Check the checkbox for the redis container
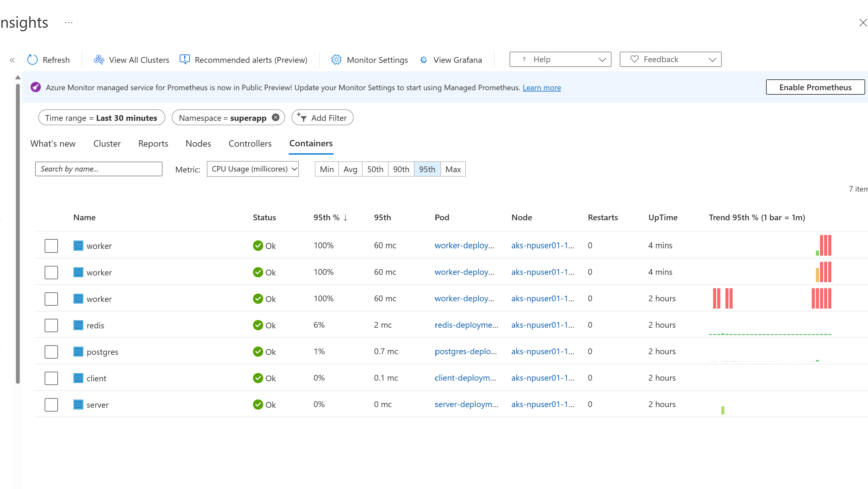 [51, 325]
